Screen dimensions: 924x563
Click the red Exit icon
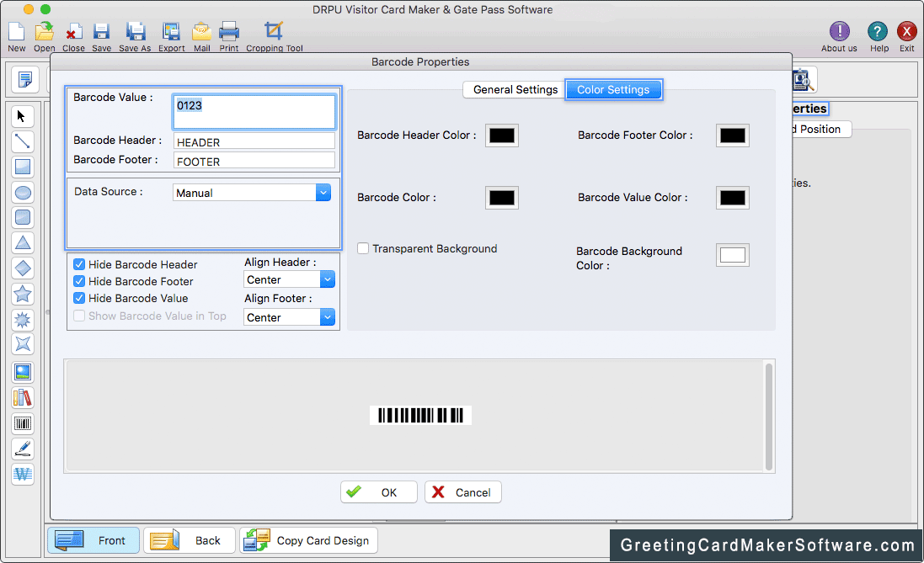pos(907,32)
